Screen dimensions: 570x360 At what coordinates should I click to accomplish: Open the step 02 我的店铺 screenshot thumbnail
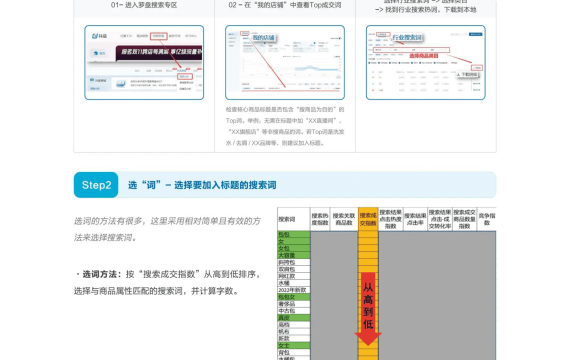[285, 63]
